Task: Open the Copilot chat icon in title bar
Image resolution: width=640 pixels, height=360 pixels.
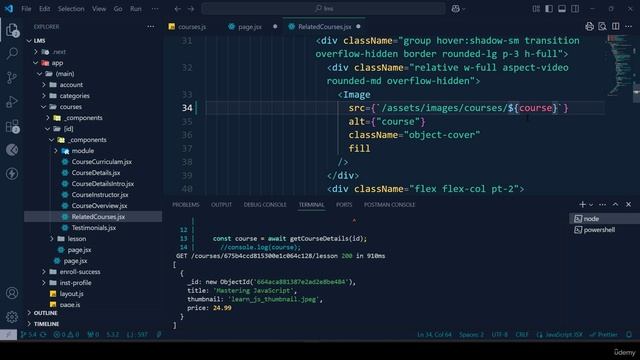Action: click(456, 9)
